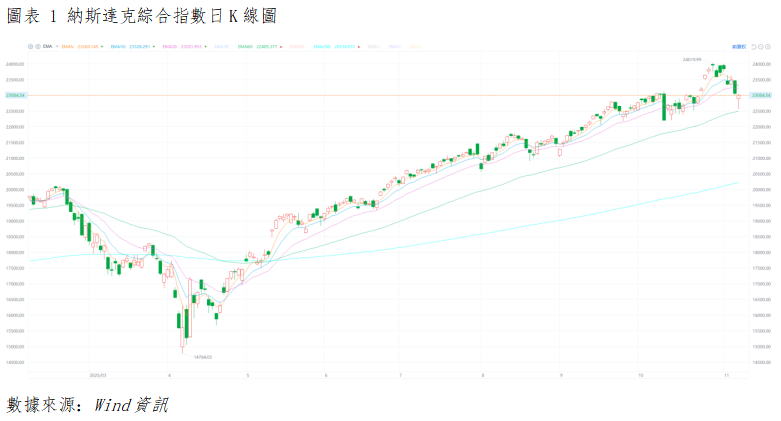Click the highlighted current price label on left axis
The width and height of the screenshot is (781, 421).
click(14, 95)
